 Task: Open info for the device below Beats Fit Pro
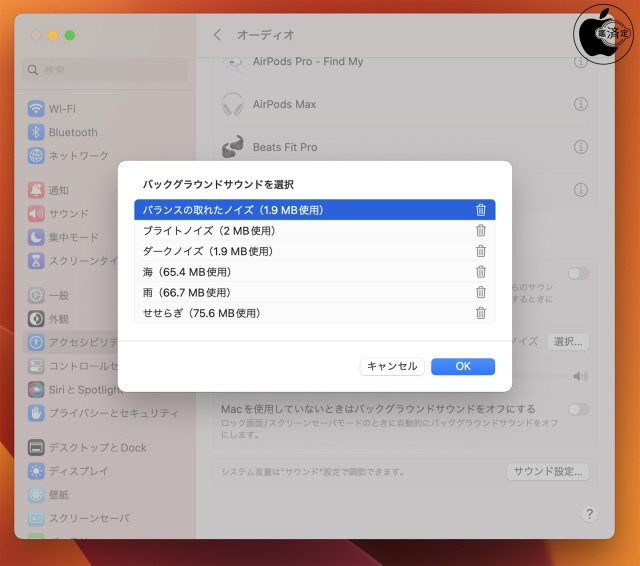[581, 190]
